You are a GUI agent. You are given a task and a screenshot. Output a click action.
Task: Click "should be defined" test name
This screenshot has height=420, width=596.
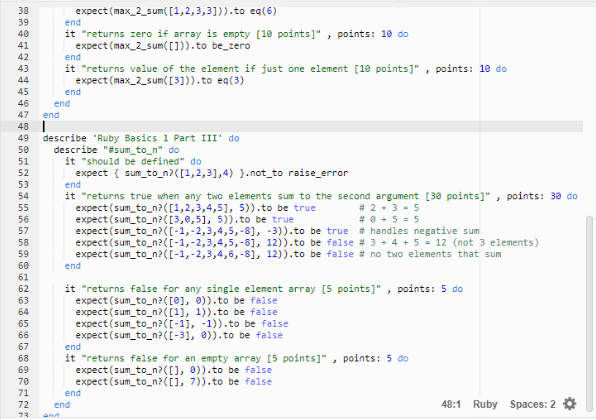pos(133,161)
